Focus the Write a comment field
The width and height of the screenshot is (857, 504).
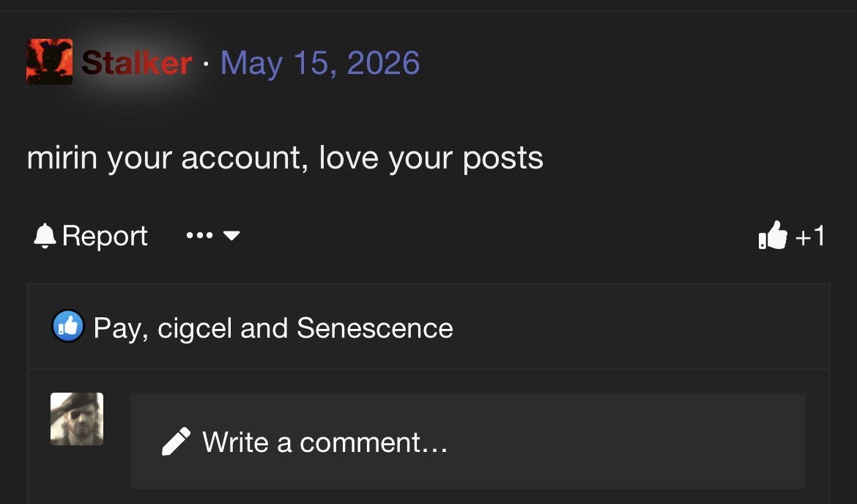click(x=468, y=440)
